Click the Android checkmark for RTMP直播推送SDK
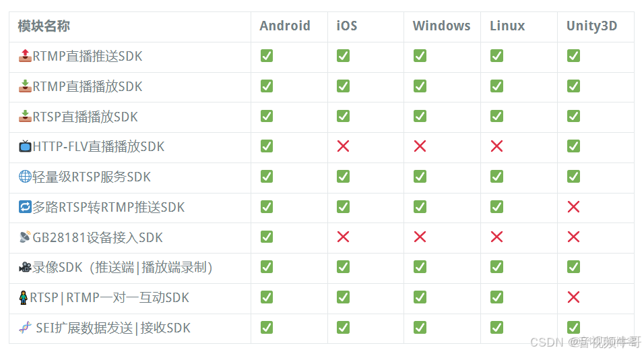Viewport: 644px width, 354px height. click(267, 56)
